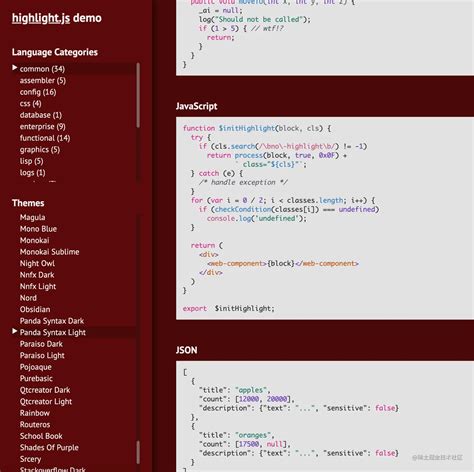The height and width of the screenshot is (472, 474).
Task: Click the checkCondition if statement line
Action: coord(289,209)
